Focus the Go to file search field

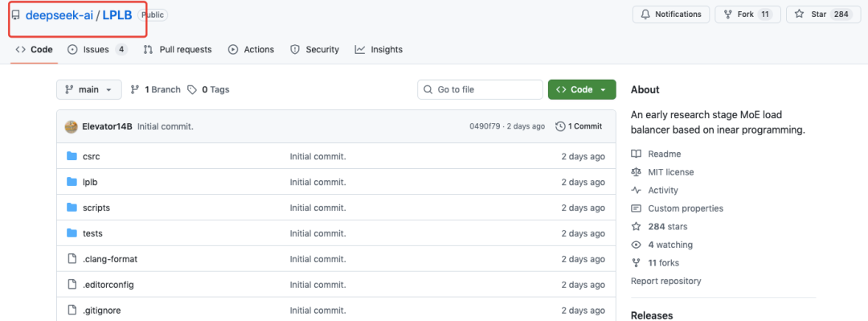[x=480, y=89]
